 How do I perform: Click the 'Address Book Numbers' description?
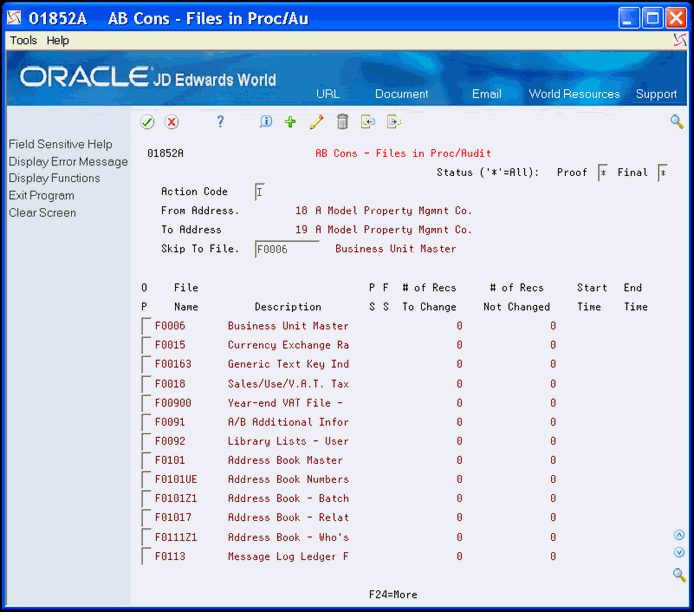288,479
